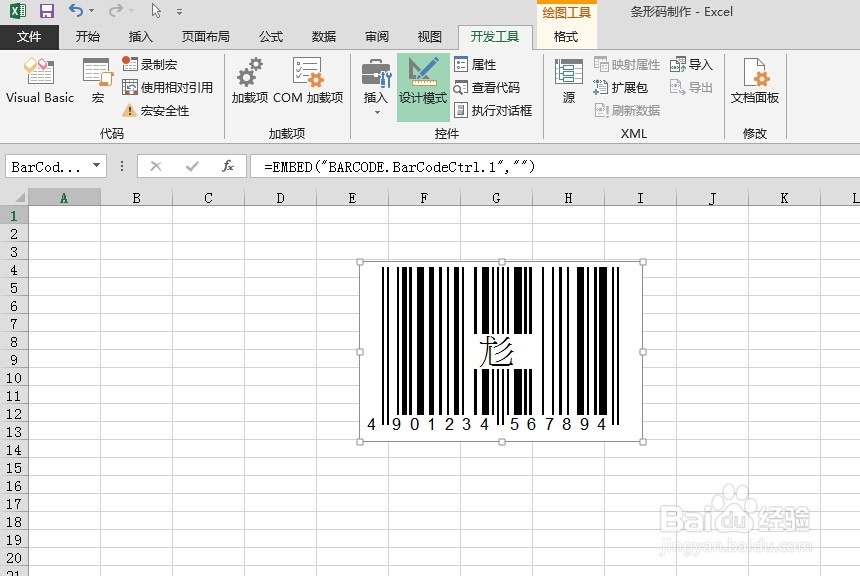Switch to the 插入 ribbon tab
Screen dimensions: 860x576
tap(140, 37)
